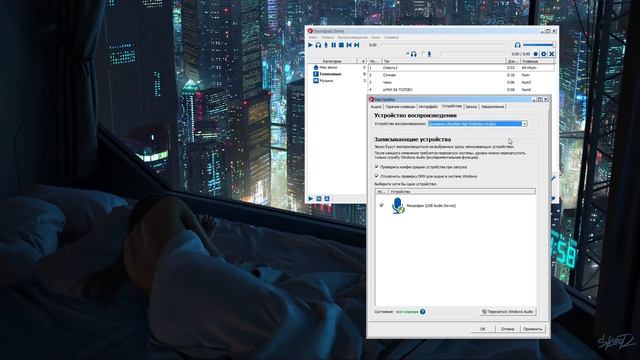640x360 pixels.
Task: Open the Файл menu in Soundpad
Action: click(313, 37)
